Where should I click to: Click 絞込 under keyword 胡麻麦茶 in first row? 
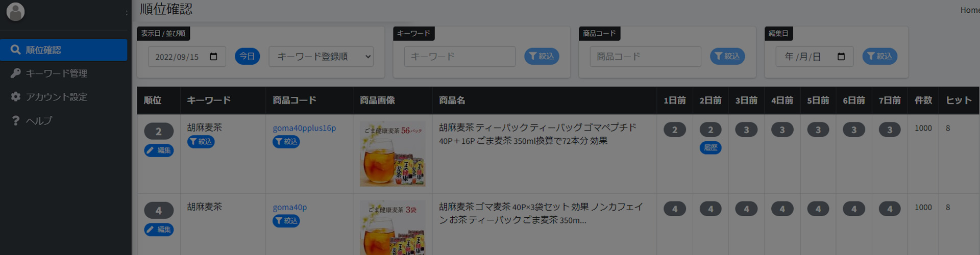click(x=201, y=142)
